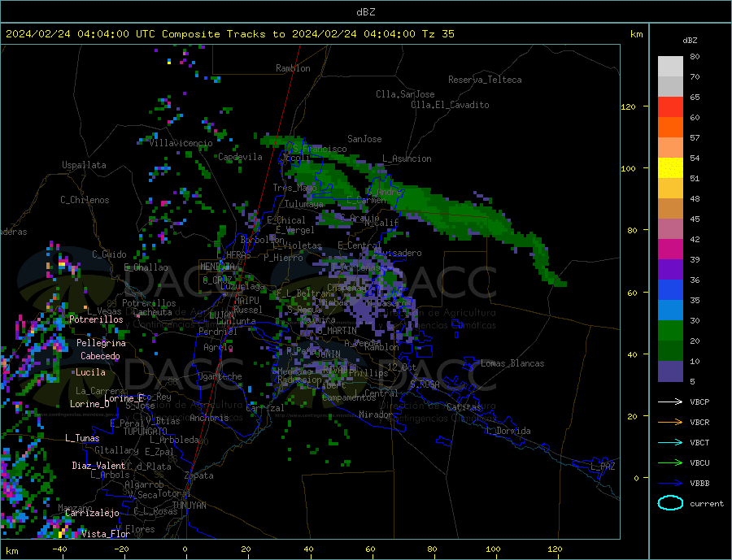Screen dimensions: 732x560
Task: Click the 100 tick on vertical km axis
Action: [629, 168]
